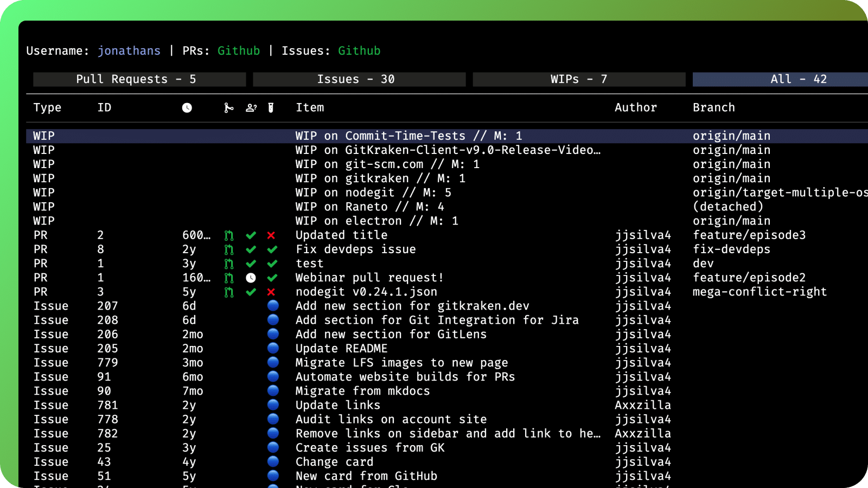This screenshot has width=868, height=488.
Task: Click the green check on the 'test' PR row
Action: coord(250,264)
